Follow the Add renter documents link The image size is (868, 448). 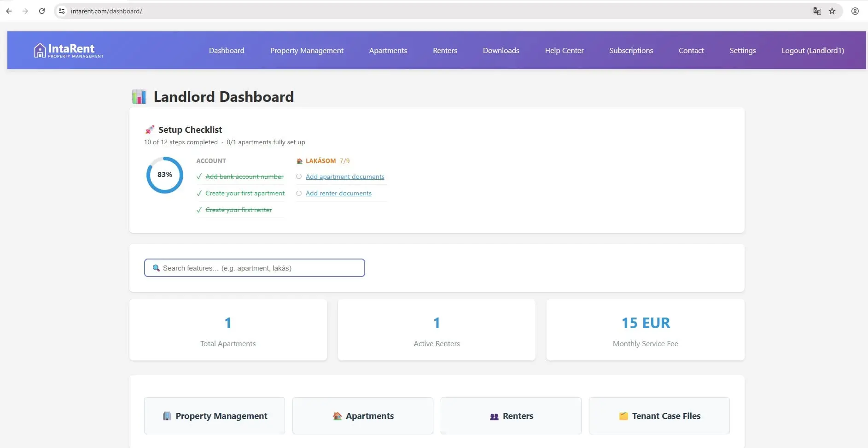pos(338,193)
